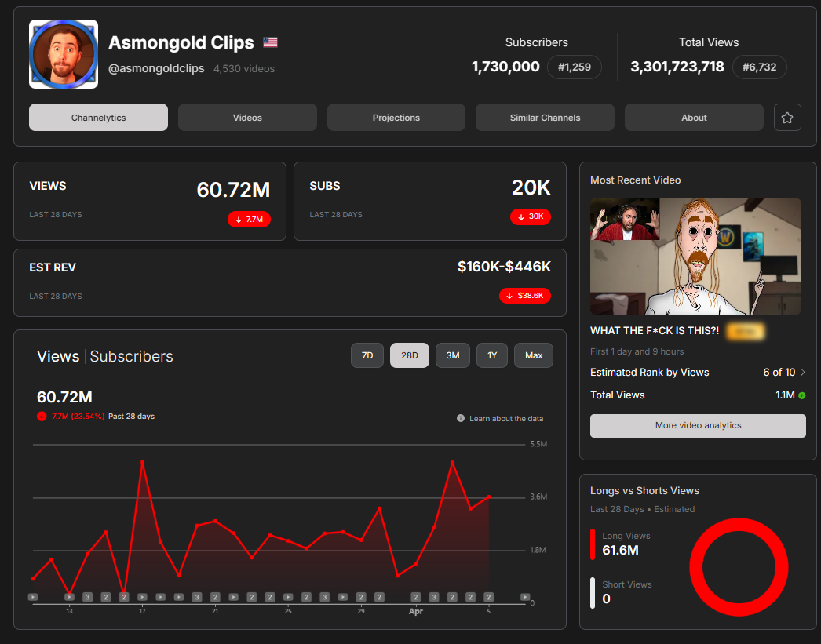
Task: Click red down-arrow circle beside 7.7M (23.54%)
Action: 42,417
